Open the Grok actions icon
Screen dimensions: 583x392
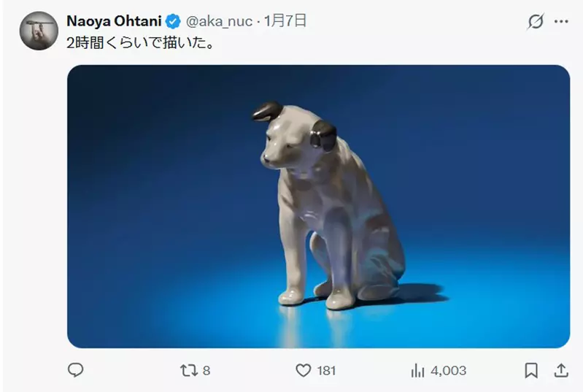pyautogui.click(x=536, y=21)
